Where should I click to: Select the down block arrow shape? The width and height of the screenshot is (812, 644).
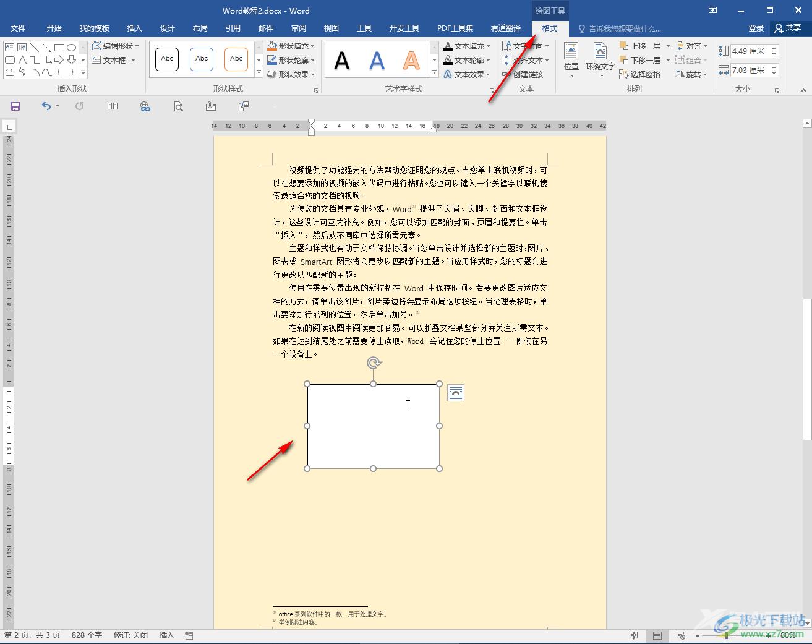pyautogui.click(x=72, y=60)
